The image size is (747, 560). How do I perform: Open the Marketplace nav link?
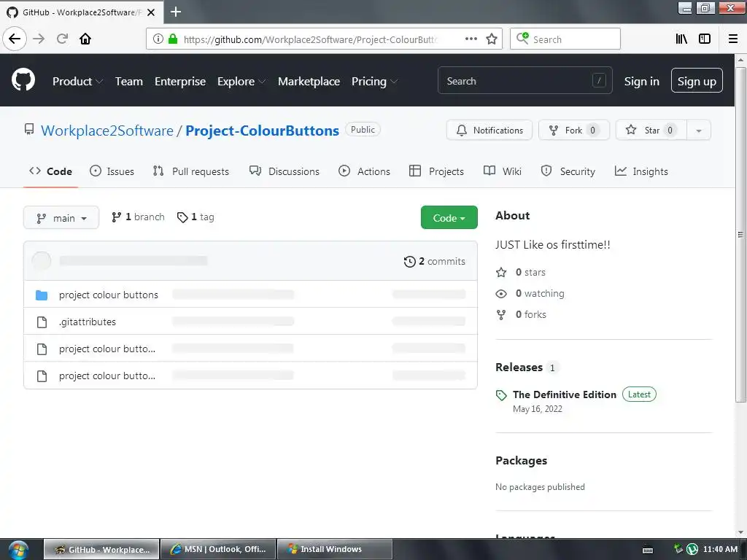coord(309,82)
